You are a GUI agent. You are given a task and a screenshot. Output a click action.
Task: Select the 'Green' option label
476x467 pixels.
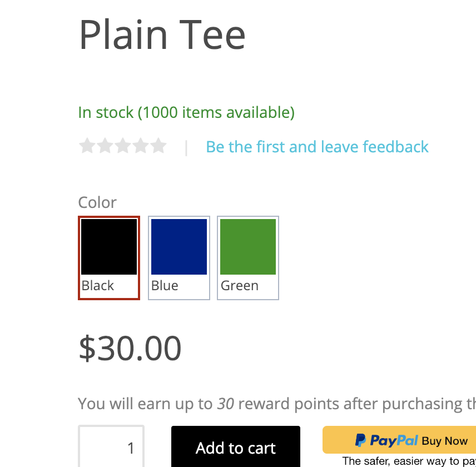coord(240,286)
